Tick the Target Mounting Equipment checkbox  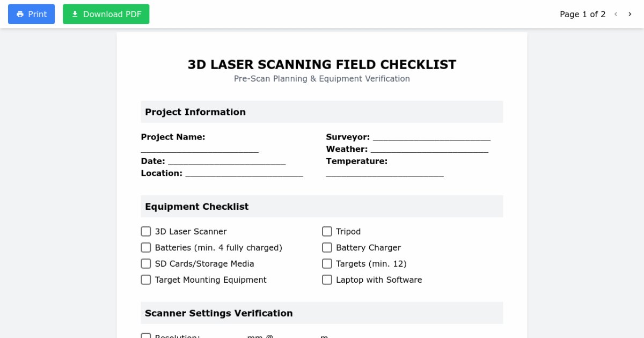(146, 280)
